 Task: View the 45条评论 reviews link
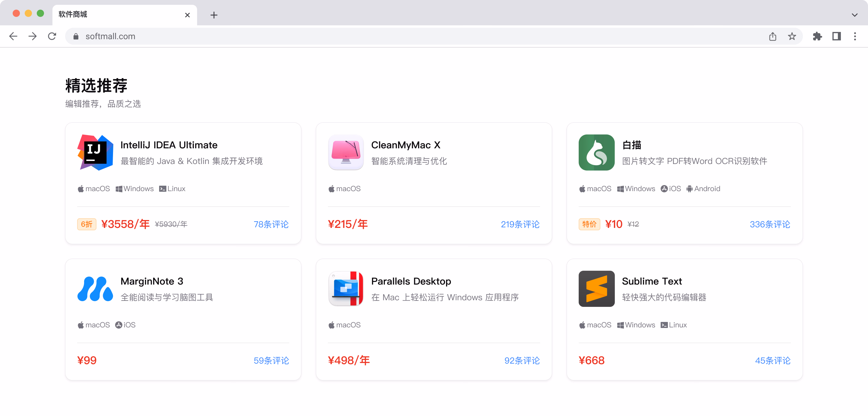click(x=772, y=360)
